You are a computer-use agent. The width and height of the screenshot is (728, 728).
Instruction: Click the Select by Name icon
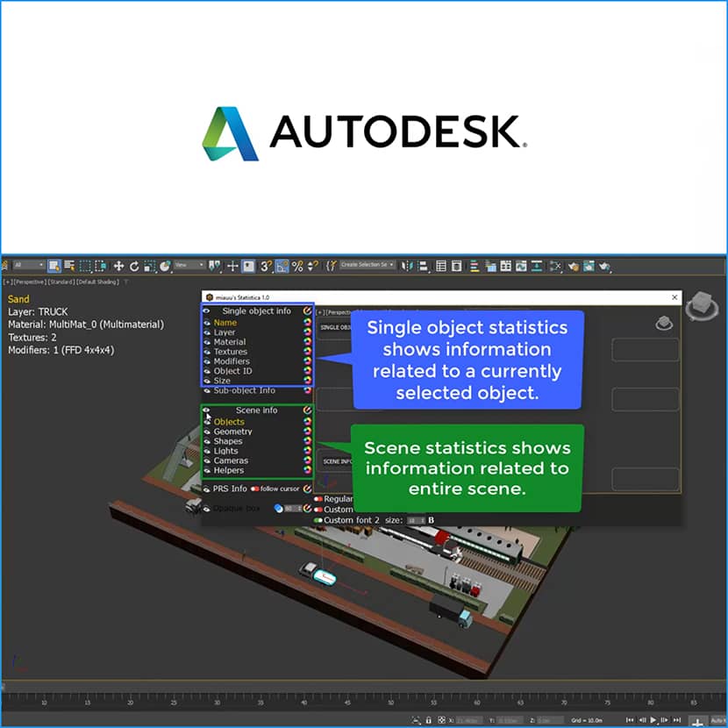(69, 266)
